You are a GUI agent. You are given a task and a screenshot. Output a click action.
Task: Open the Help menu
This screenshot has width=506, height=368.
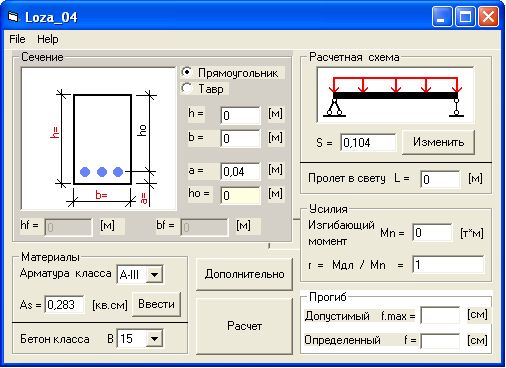(48, 39)
